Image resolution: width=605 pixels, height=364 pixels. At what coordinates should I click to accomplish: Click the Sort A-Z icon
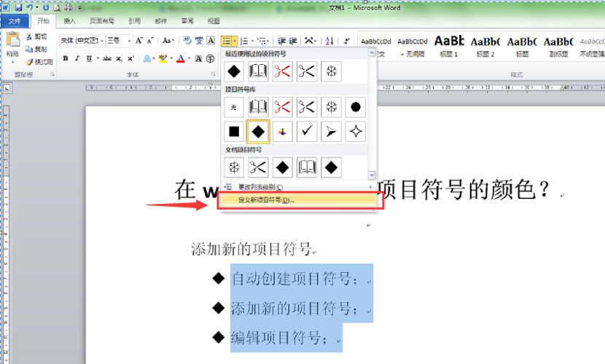(329, 41)
